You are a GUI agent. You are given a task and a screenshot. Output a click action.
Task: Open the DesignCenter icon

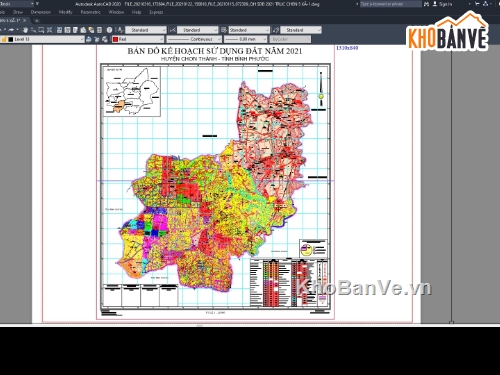[67, 30]
